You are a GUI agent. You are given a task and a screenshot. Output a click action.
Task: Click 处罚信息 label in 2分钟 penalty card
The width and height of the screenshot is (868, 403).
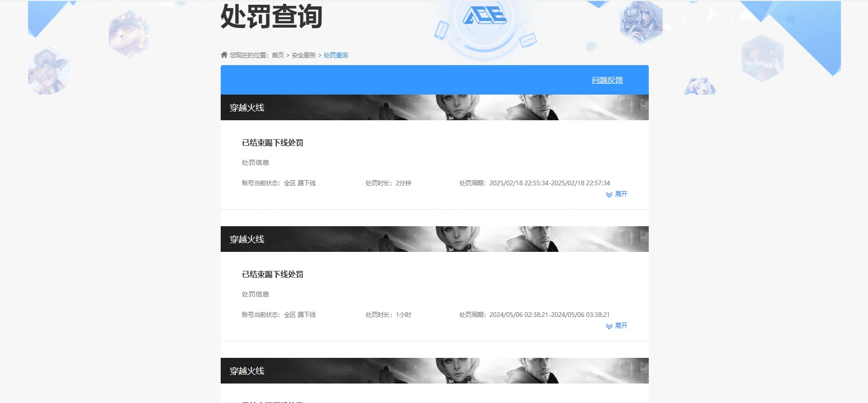coord(255,163)
